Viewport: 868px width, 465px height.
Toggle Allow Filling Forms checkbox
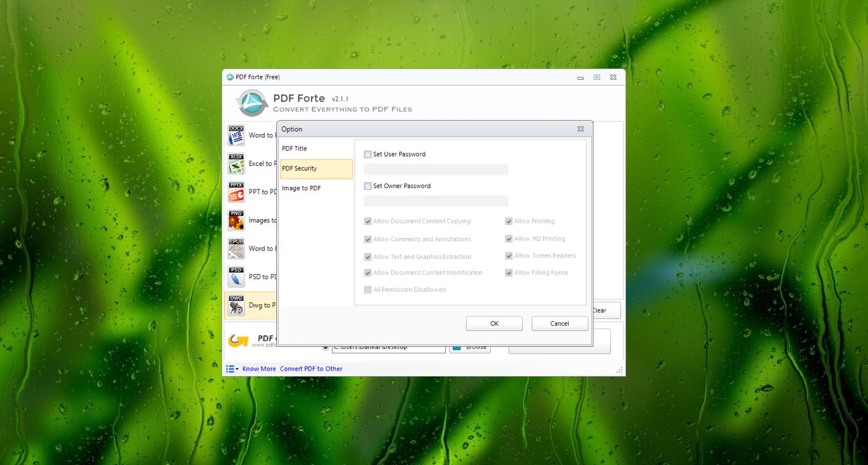[x=509, y=273]
